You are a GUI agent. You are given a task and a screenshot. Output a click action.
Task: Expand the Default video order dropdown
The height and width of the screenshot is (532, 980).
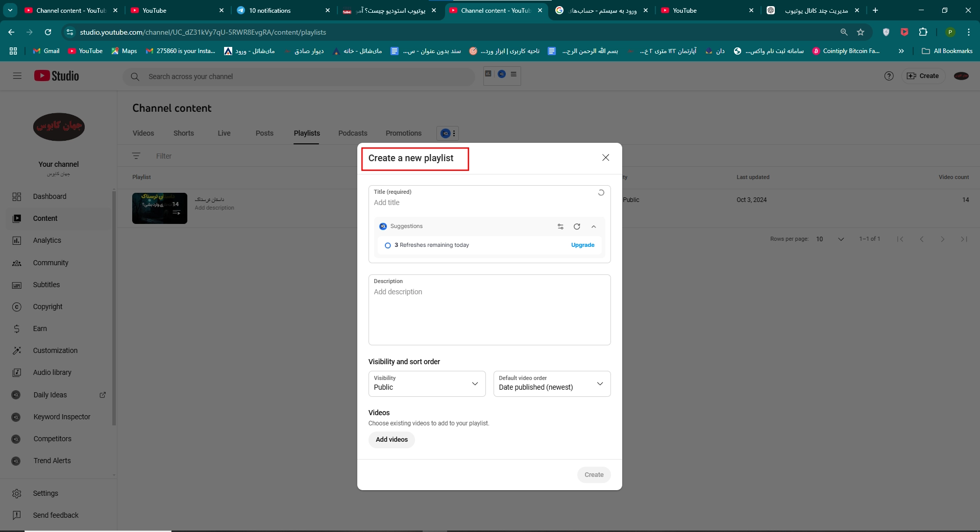pos(551,384)
